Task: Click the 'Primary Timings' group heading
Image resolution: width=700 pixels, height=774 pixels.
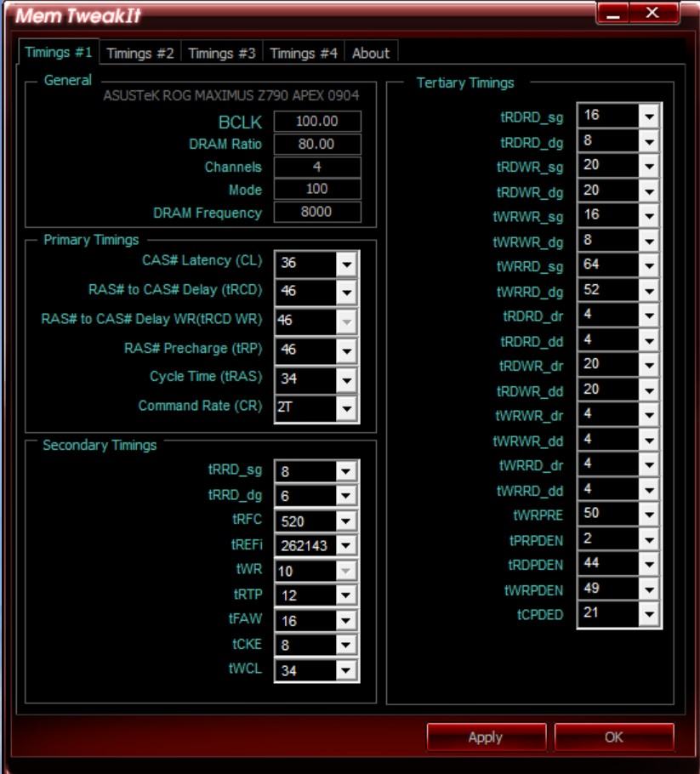Action: click(x=91, y=240)
